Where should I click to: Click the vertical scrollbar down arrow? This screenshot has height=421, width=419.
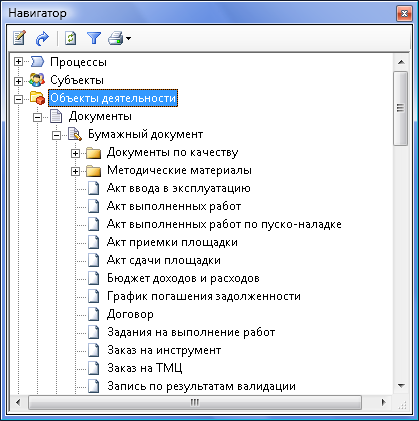click(401, 386)
